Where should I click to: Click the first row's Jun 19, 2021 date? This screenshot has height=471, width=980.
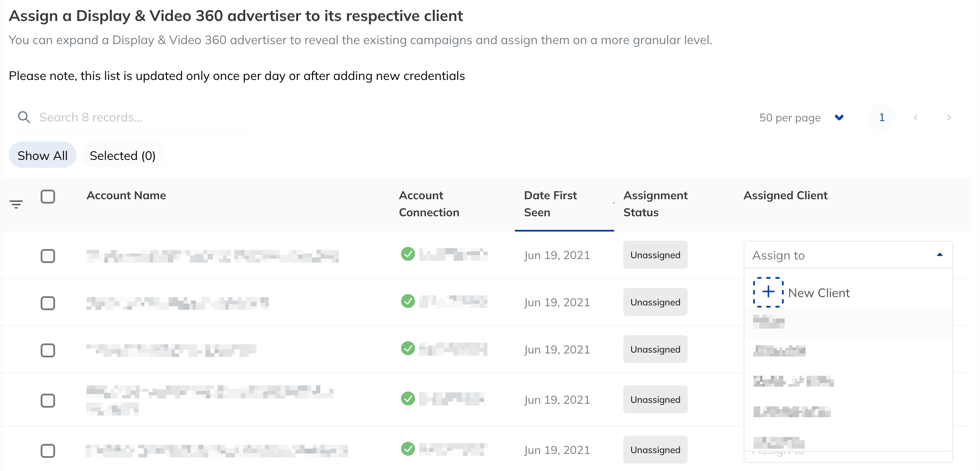(x=557, y=255)
